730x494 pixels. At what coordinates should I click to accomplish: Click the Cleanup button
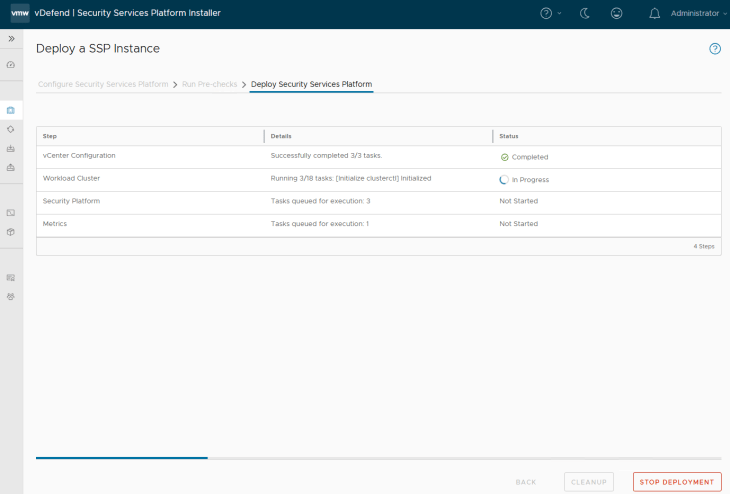tap(588, 482)
